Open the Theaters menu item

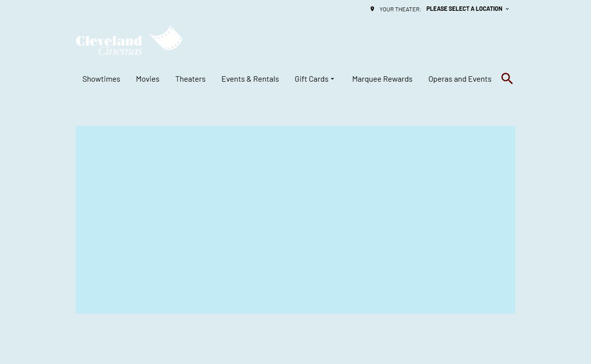tap(190, 79)
